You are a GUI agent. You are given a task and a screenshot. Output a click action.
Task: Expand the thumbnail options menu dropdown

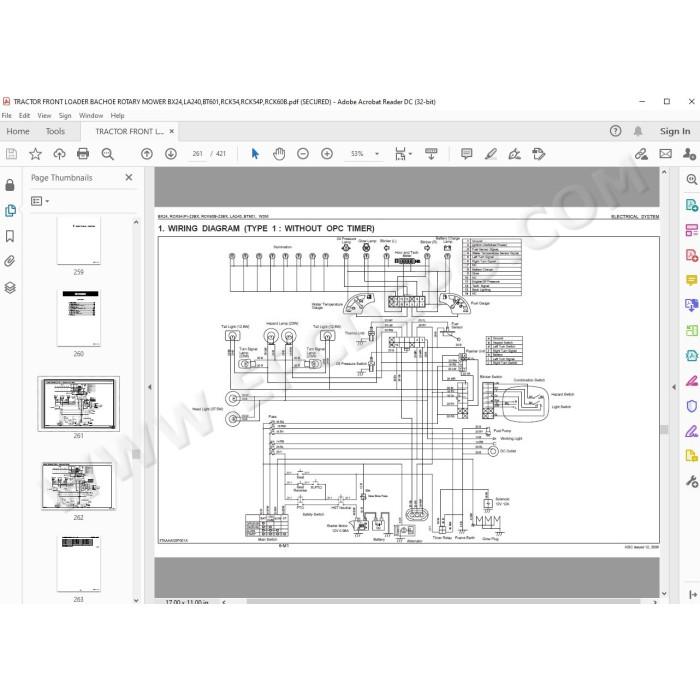[40, 201]
